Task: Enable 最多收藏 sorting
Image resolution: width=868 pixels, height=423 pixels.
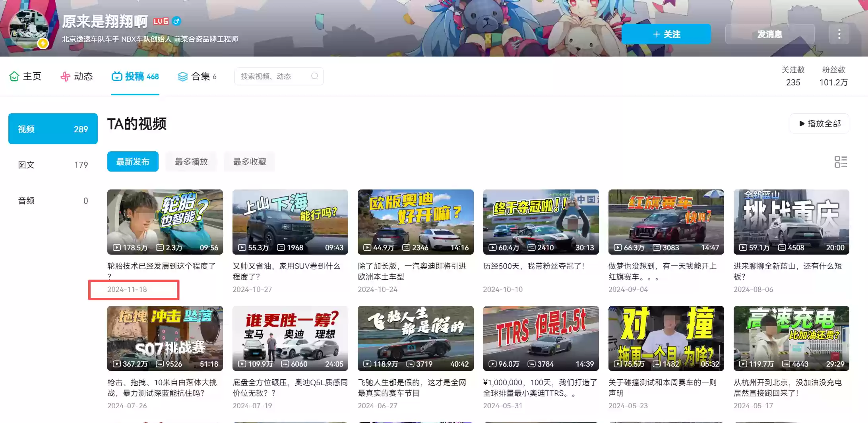Action: click(250, 162)
